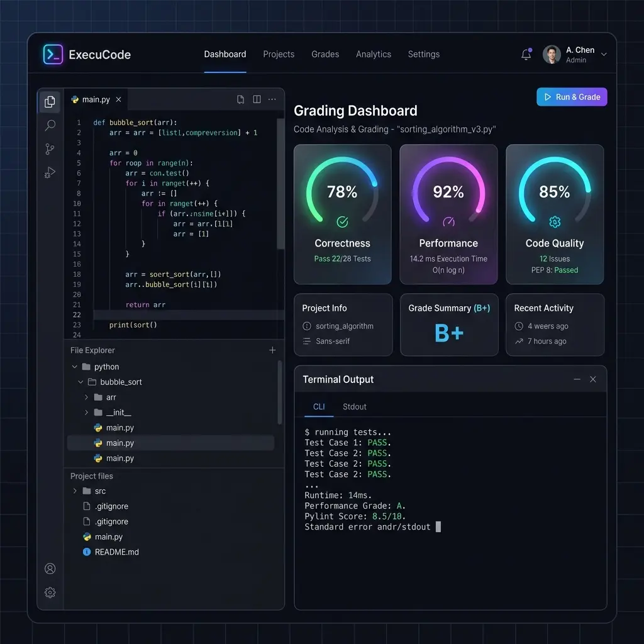The width and height of the screenshot is (644, 644).
Task: Click the code editor vertical scrollbar
Action: click(280, 184)
